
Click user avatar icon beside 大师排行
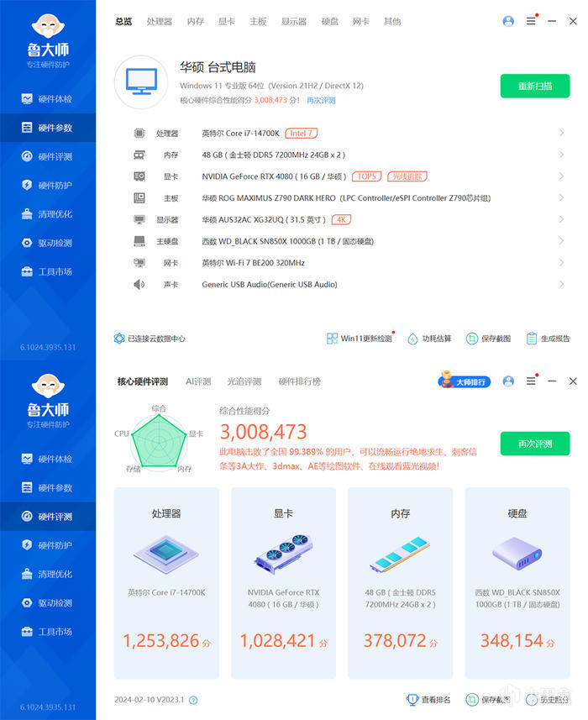coord(508,381)
